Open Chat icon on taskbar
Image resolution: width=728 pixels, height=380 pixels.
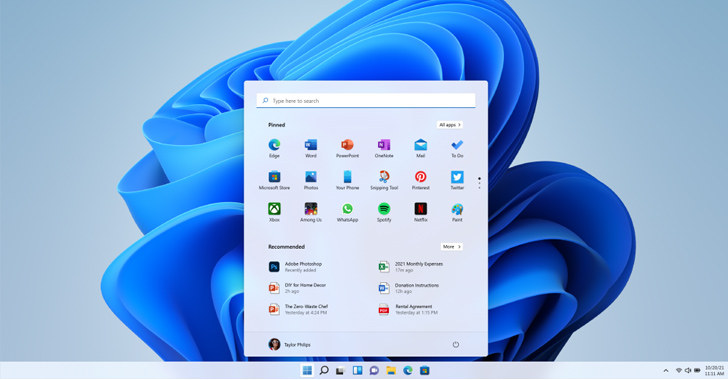pyautogui.click(x=374, y=370)
